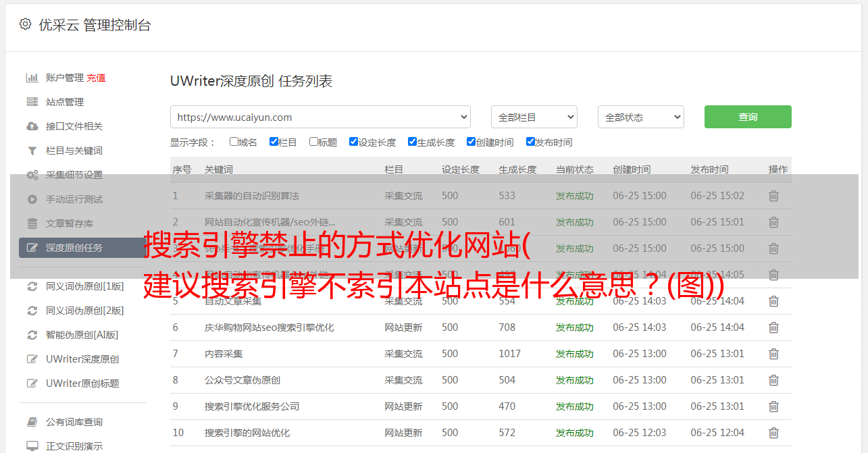Expand the 全部栏目 dropdown
The height and width of the screenshot is (453, 868).
[534, 117]
